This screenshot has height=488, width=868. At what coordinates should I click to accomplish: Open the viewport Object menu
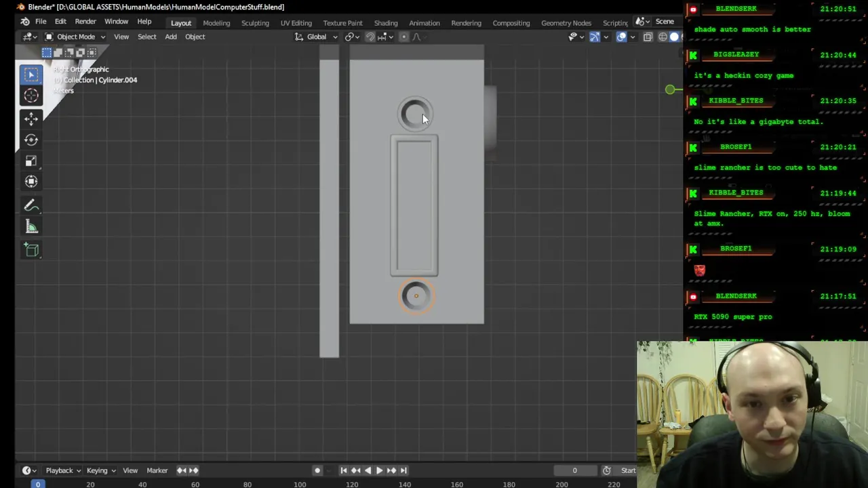click(x=195, y=37)
